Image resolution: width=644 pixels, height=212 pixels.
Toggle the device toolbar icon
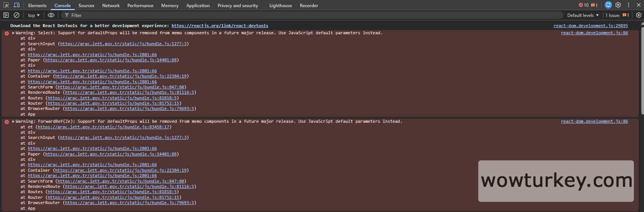tap(17, 5)
